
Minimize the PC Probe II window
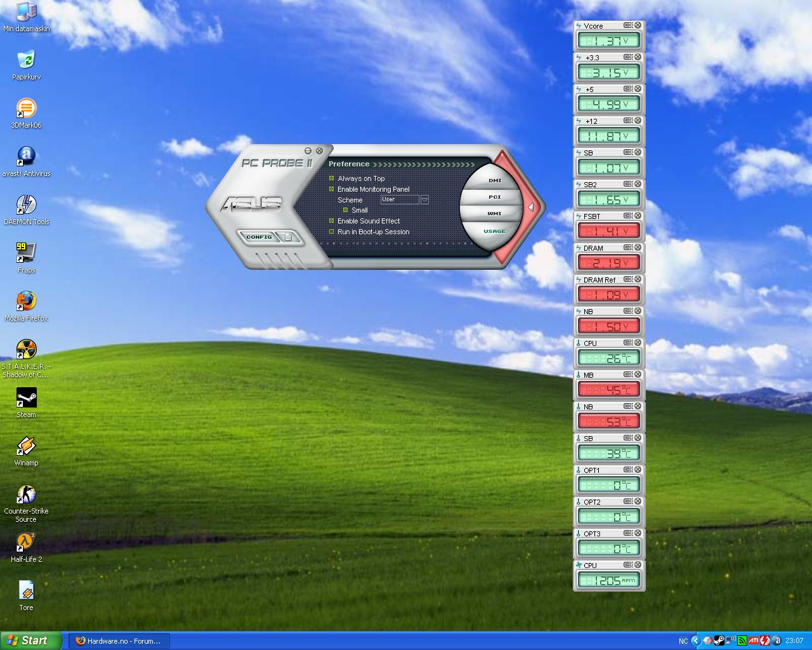click(308, 150)
